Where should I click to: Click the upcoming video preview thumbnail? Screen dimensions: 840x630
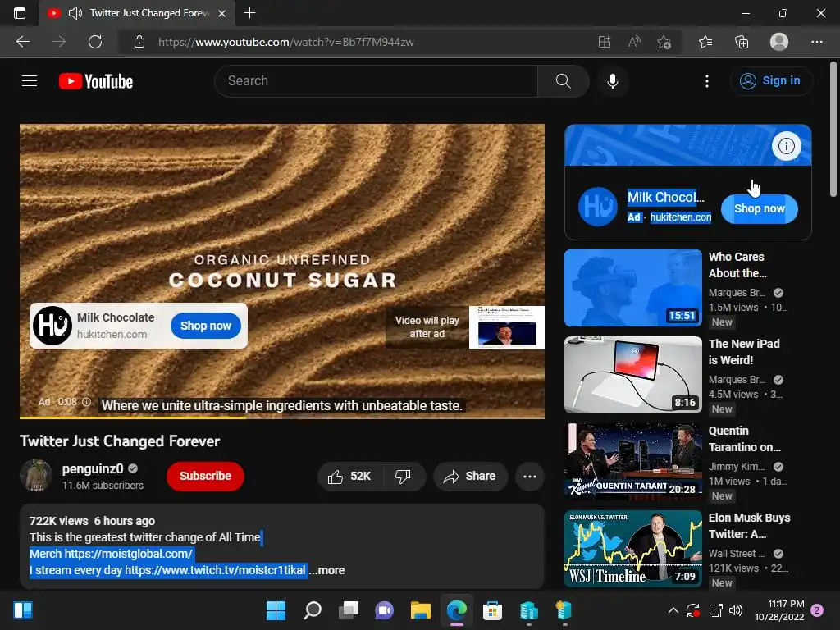pyautogui.click(x=506, y=327)
